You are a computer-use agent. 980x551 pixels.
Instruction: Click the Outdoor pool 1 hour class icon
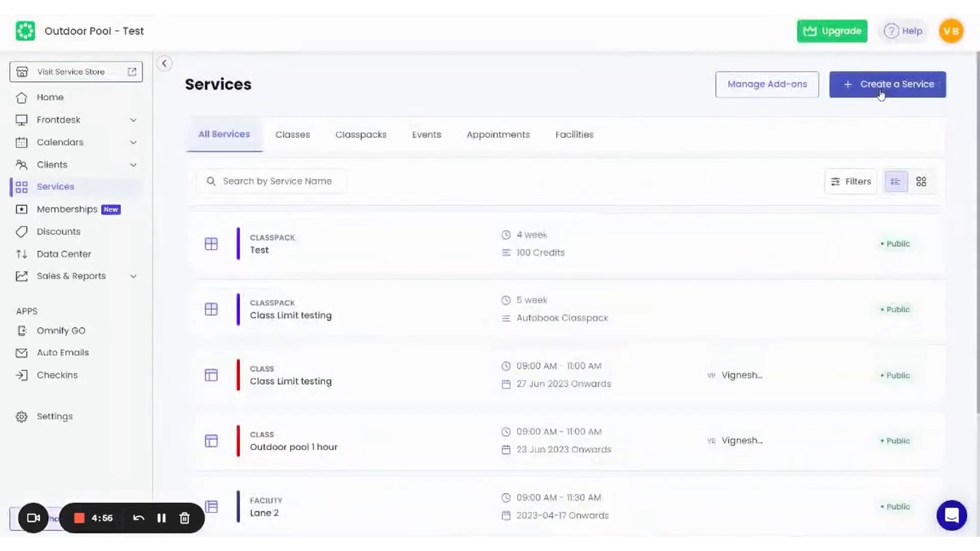[211, 441]
